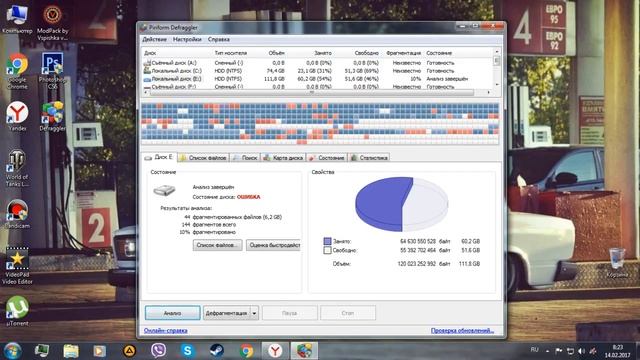Open the Windows Start menu orb

12,351
